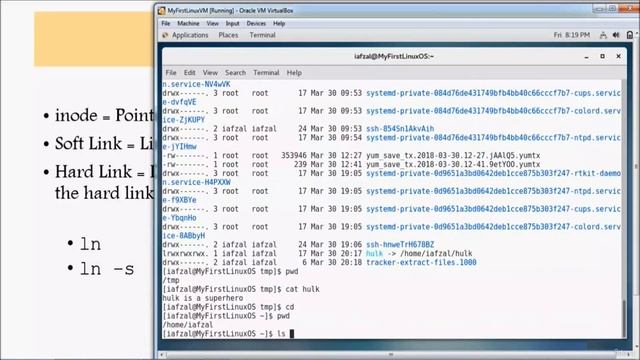Click 'yum_save_tx.2018-03-30.12-27' file name
The width and height of the screenshot is (640, 360).
point(453,156)
